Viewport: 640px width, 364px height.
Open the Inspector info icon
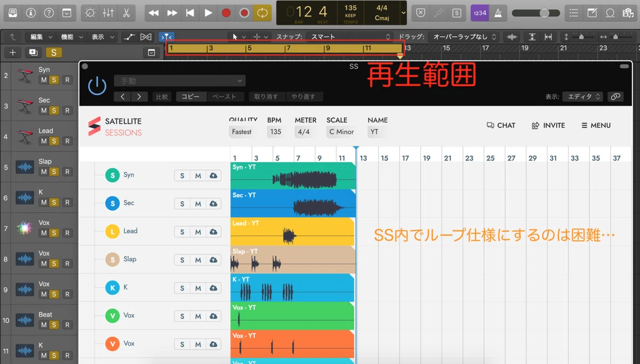click(x=31, y=13)
